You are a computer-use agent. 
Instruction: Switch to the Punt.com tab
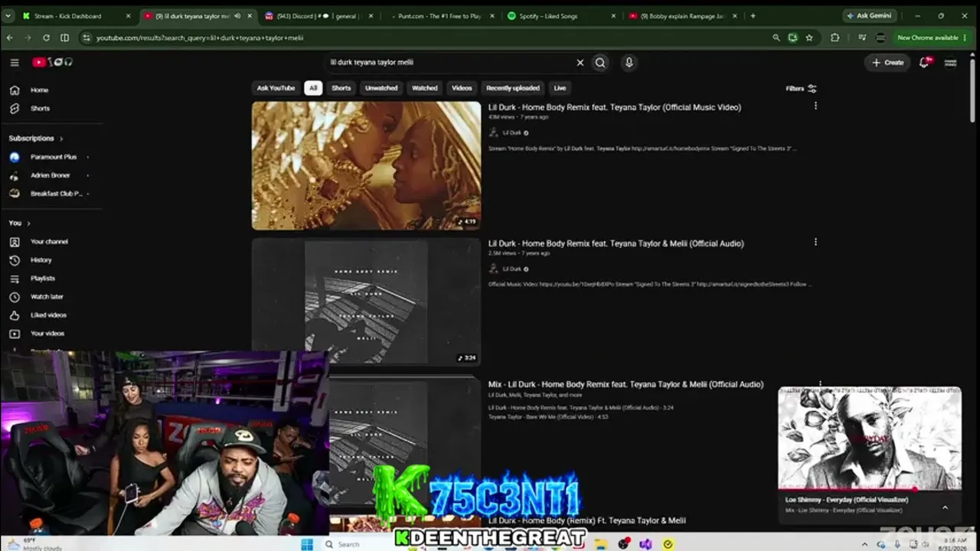[x=440, y=15]
